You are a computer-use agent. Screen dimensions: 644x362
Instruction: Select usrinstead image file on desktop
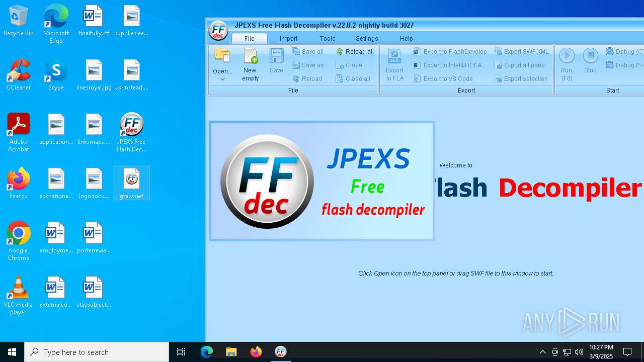(131, 75)
